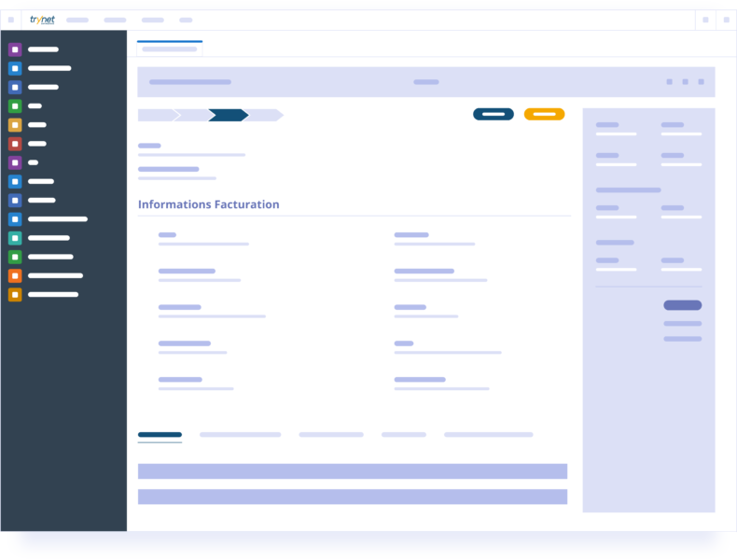The image size is (737, 560).
Task: Click the dark blue pill button
Action: (494, 114)
